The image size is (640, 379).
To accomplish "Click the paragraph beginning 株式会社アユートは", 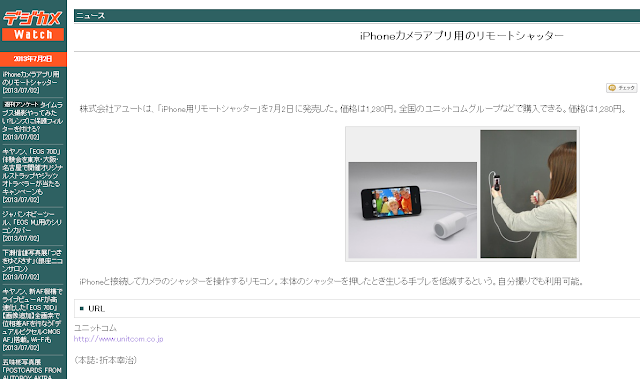I will pos(353,109).
